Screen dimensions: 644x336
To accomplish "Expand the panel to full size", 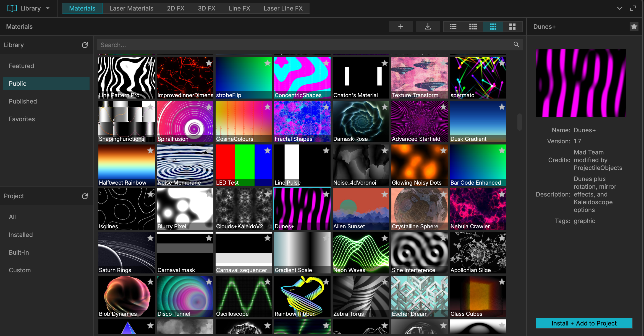I will 633,8.
